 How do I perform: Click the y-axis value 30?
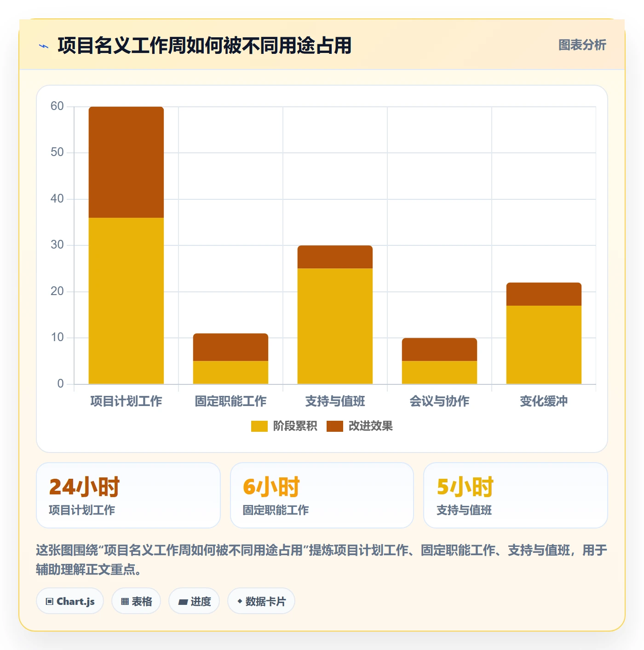[57, 245]
